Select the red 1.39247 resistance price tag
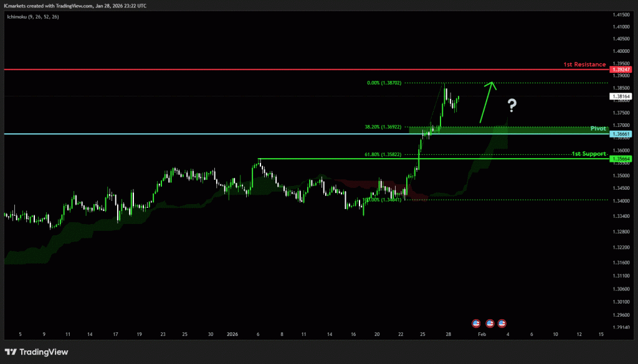Screen dimensions: 638x364 (x=621, y=70)
